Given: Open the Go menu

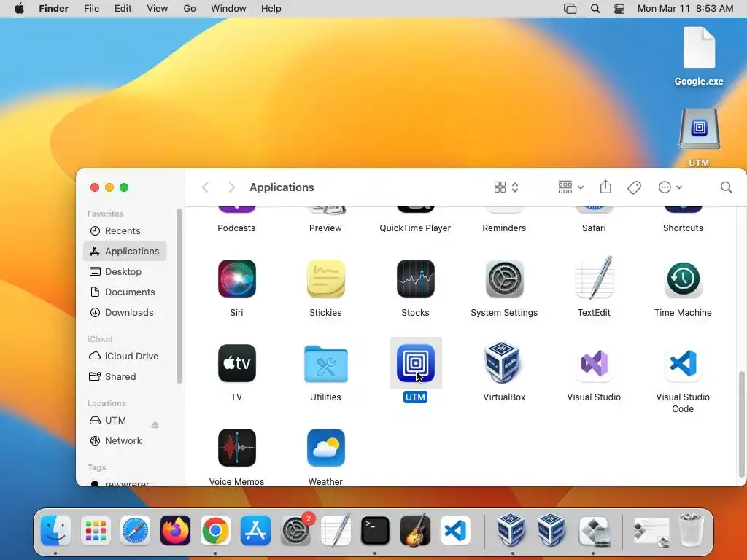Looking at the screenshot, I should [x=190, y=9].
